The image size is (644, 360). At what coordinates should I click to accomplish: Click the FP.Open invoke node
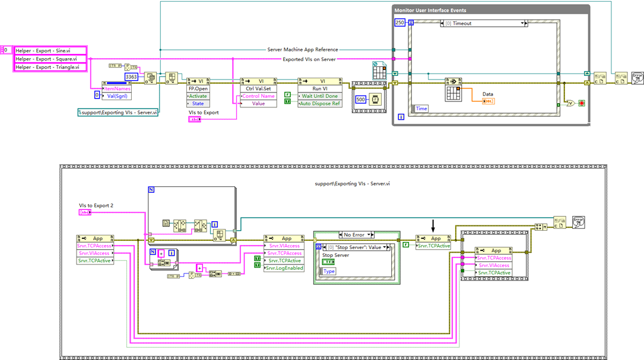click(199, 88)
